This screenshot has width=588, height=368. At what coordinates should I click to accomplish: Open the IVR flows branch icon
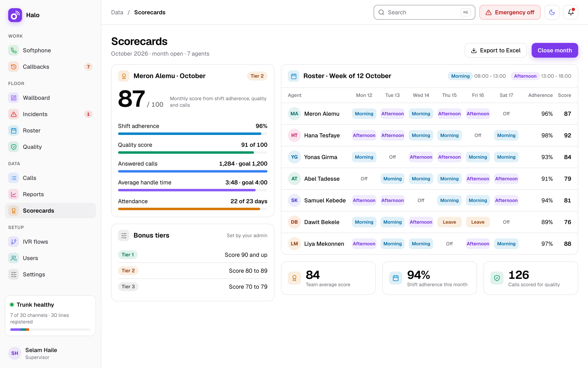point(14,242)
